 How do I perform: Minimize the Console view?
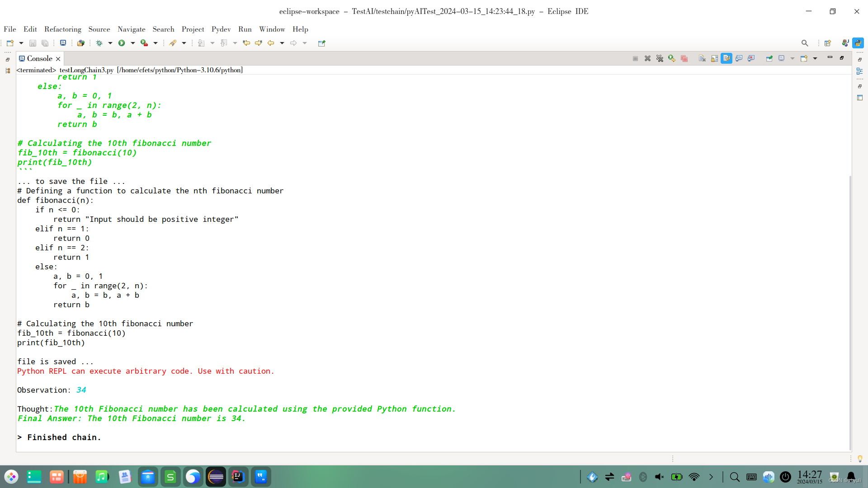[x=830, y=57]
